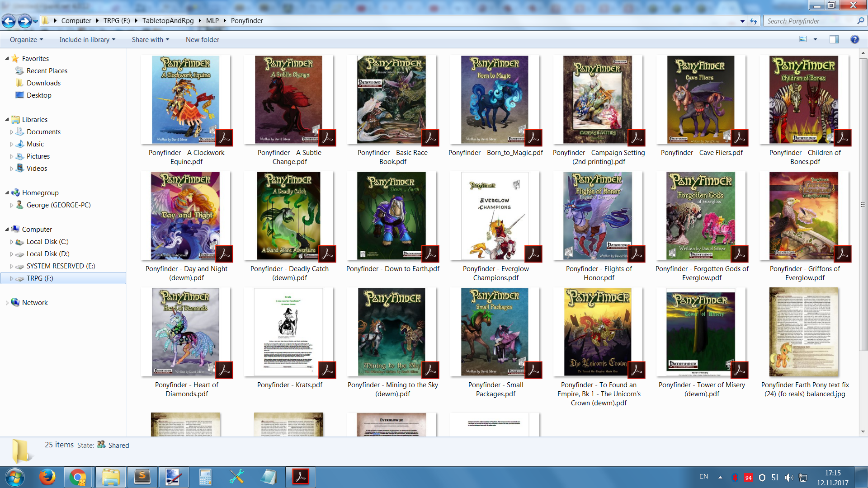This screenshot has width=868, height=488.
Task: Expand the Documents library node
Action: point(12,132)
